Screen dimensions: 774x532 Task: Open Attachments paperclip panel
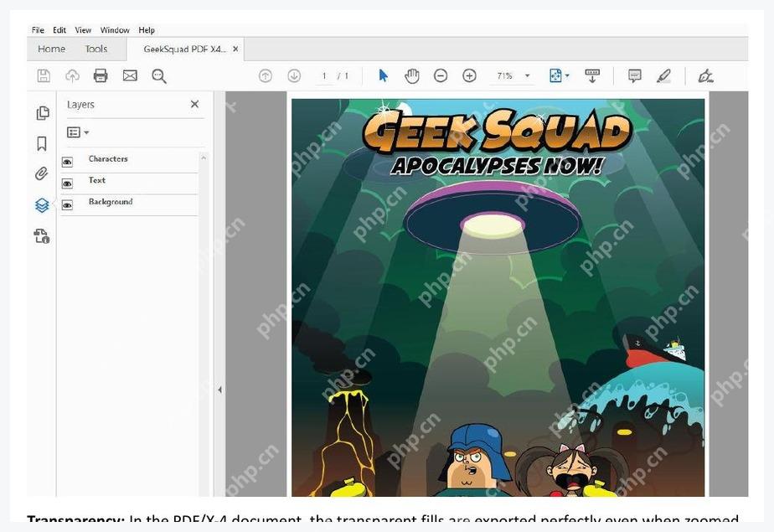pos(42,173)
